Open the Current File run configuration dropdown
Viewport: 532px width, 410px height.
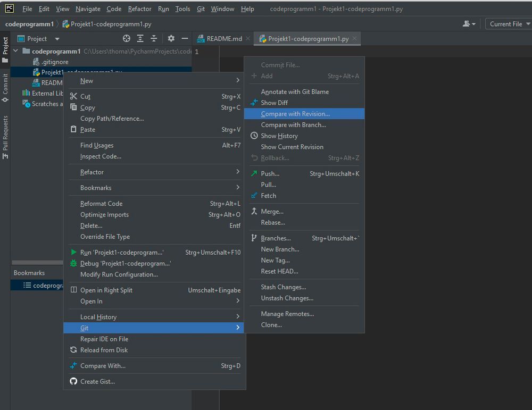click(x=508, y=23)
